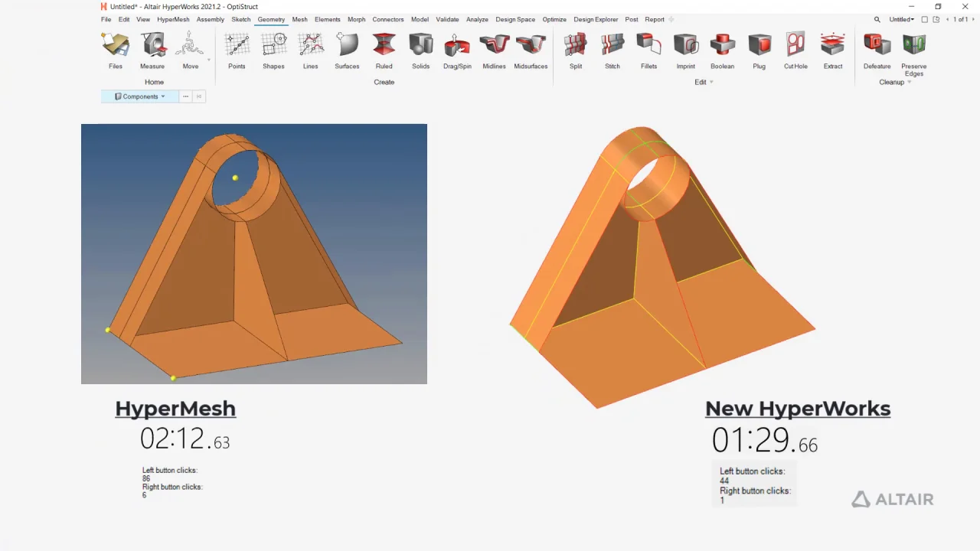Switch to the Assembly ribbon
The image size is (980, 551).
211,19
